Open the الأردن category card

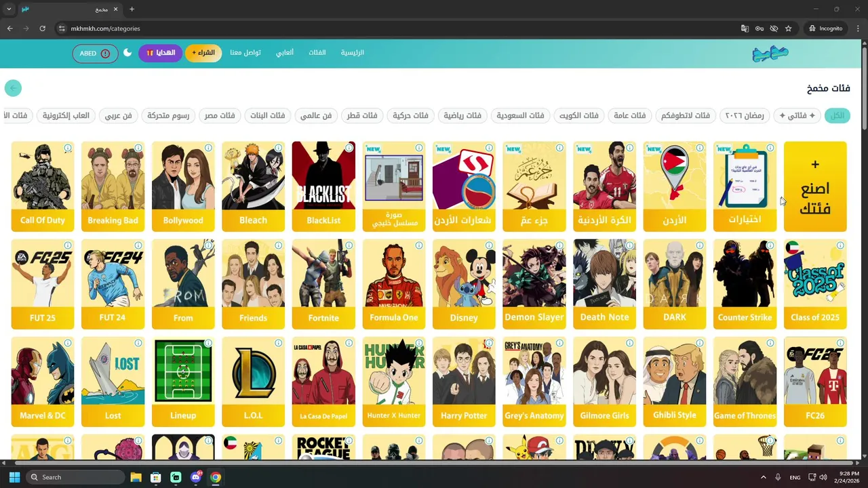pos(674,186)
